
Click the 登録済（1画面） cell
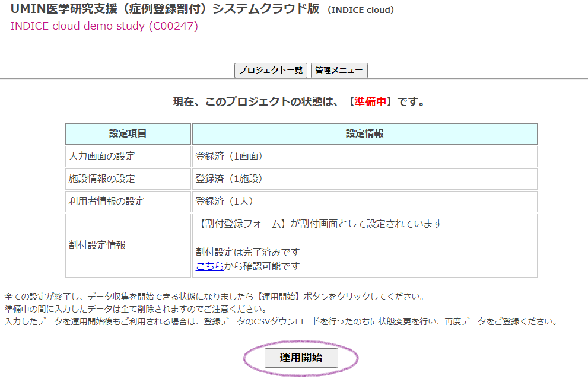[229, 157]
